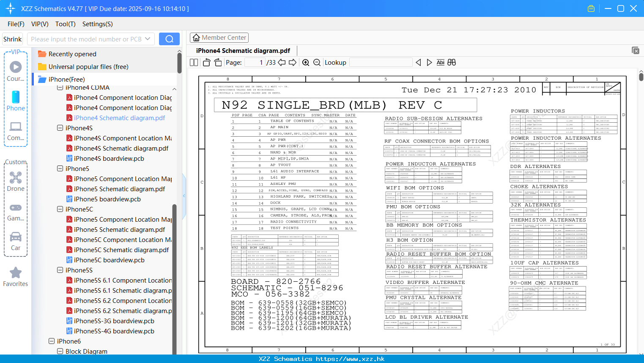644x363 pixels.
Task: Collapse left panel via splitter handle
Action: pyautogui.click(x=184, y=195)
